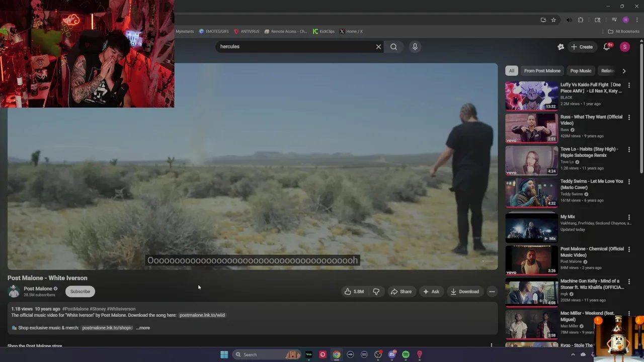Open My Mix playlist title
The image size is (644, 362).
coord(568,217)
